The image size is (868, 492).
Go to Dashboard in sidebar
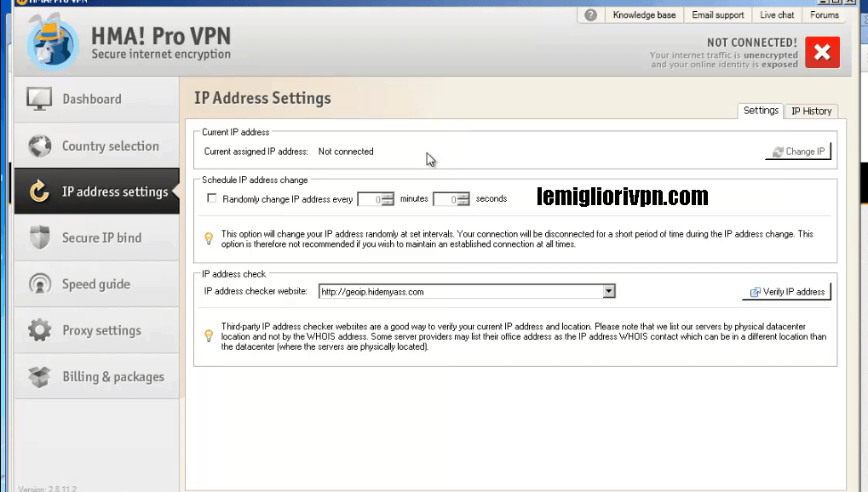pyautogui.click(x=97, y=99)
